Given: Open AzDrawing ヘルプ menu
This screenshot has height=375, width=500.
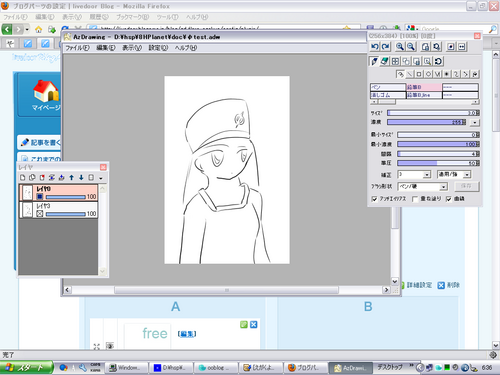Looking at the screenshot, I should click(186, 48).
